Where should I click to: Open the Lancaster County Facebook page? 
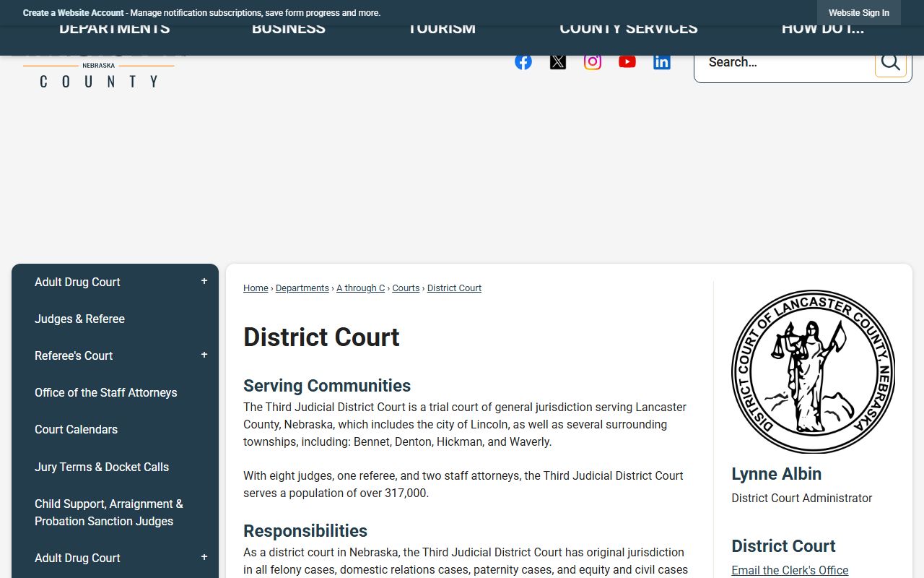[x=523, y=61]
